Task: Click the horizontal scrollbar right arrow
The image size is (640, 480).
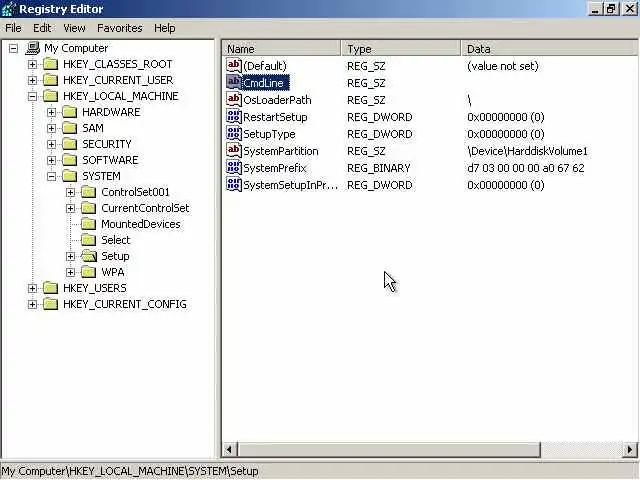Action: coord(629,449)
